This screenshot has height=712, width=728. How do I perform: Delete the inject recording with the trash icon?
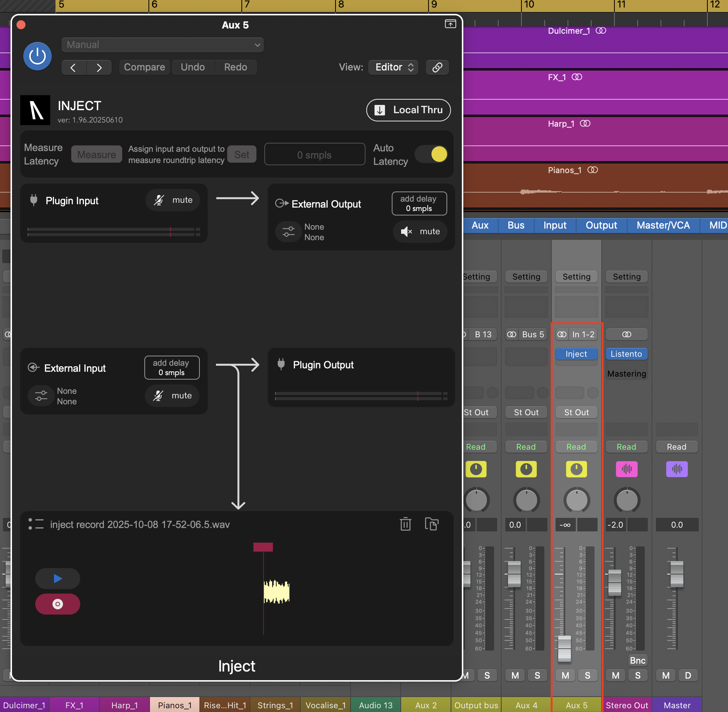click(405, 524)
